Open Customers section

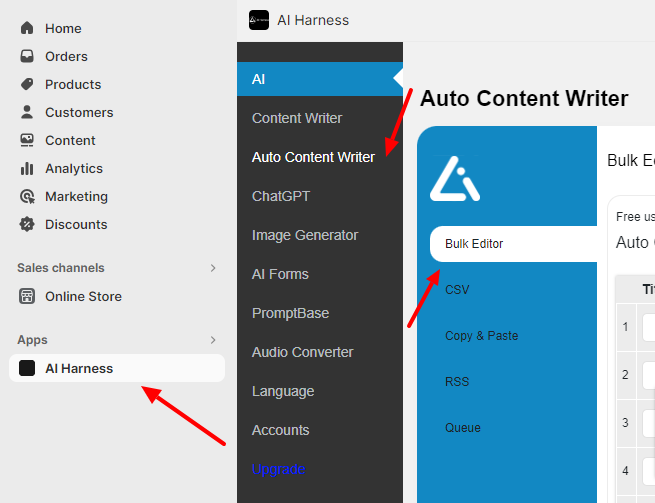(79, 112)
